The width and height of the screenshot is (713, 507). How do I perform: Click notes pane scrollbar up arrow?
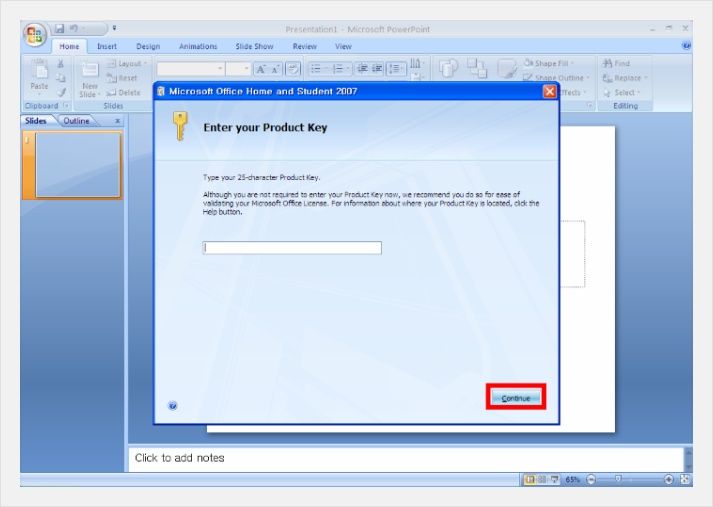(688, 452)
